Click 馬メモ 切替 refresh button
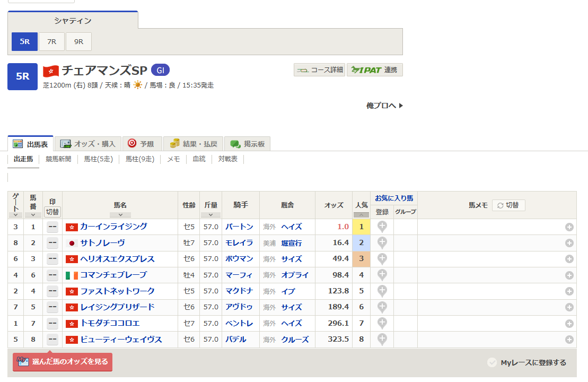 (x=508, y=205)
